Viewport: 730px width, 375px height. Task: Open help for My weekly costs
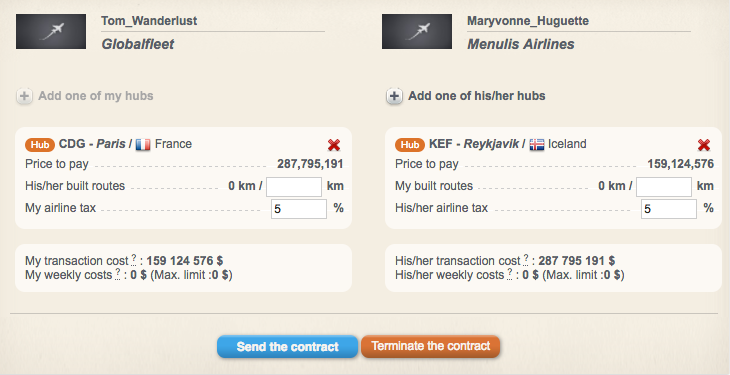pos(118,274)
